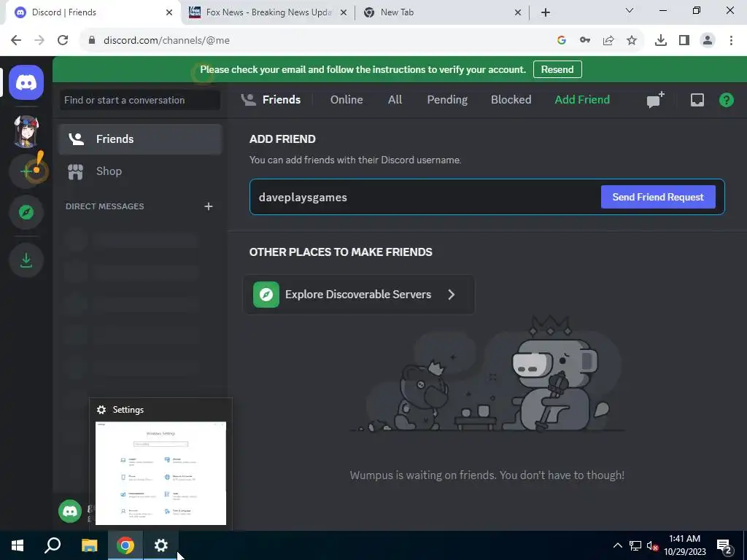Viewport: 747px width, 560px height.
Task: Select the Add Friend tab
Action: coord(582,99)
